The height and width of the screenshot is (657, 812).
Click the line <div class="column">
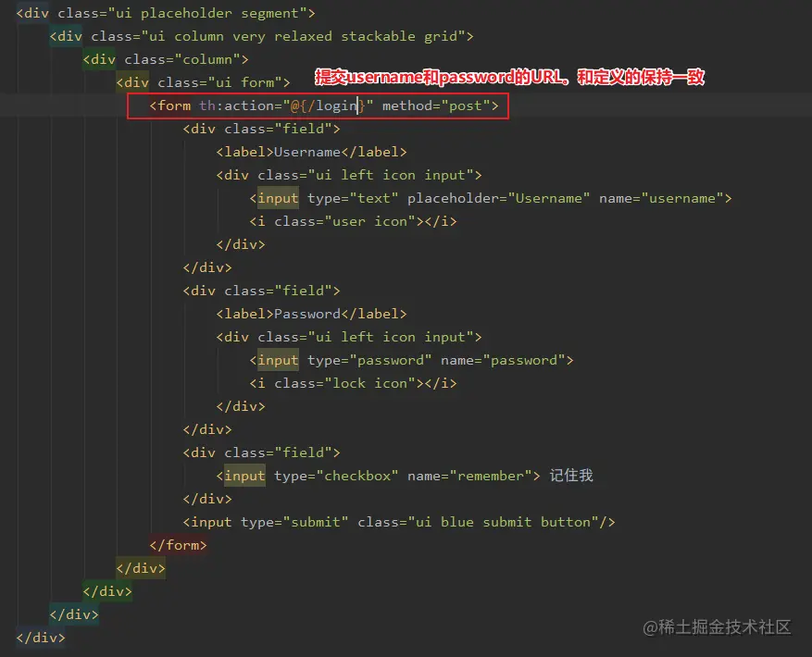[x=166, y=59]
